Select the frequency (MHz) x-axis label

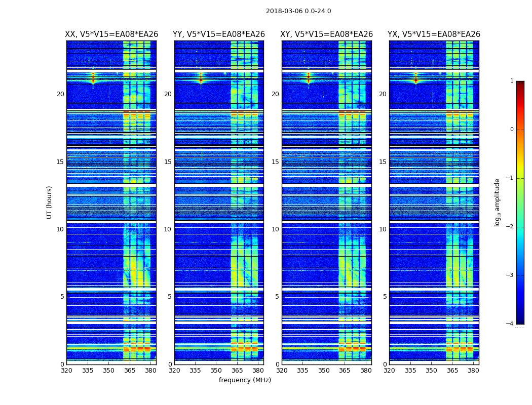click(x=245, y=380)
